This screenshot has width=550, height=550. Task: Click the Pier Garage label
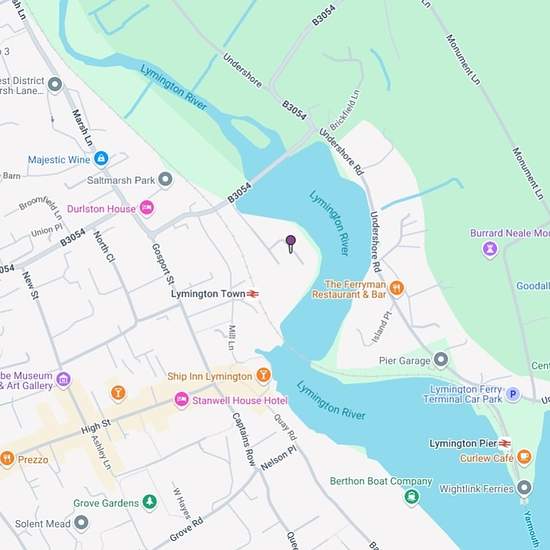coord(404,361)
